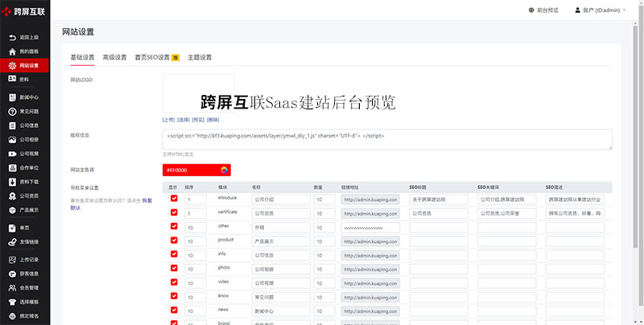This screenshot has height=325, width=644.
Task: Toggle display checkbox for know row
Action: click(174, 296)
